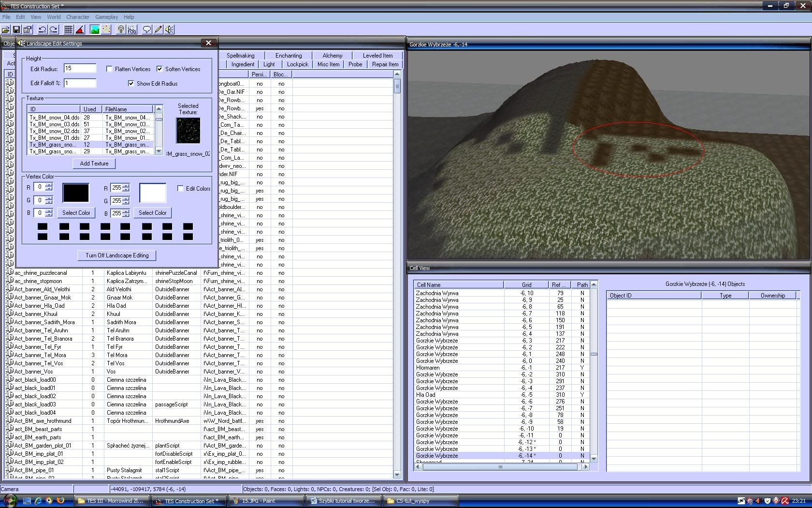Save the plugin using the floppy icon
The height and width of the screenshot is (508, 812).
[16, 30]
